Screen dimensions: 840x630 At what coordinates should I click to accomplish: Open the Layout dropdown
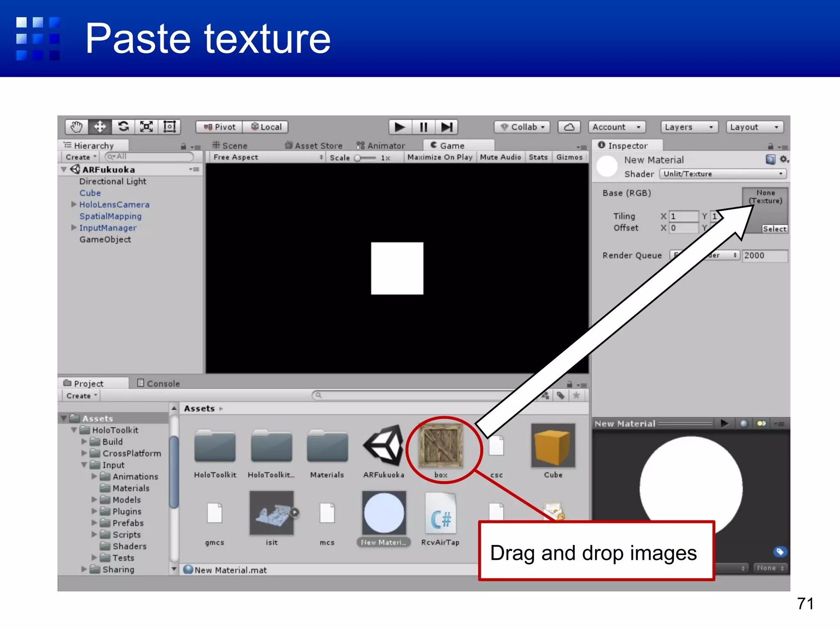tap(755, 127)
